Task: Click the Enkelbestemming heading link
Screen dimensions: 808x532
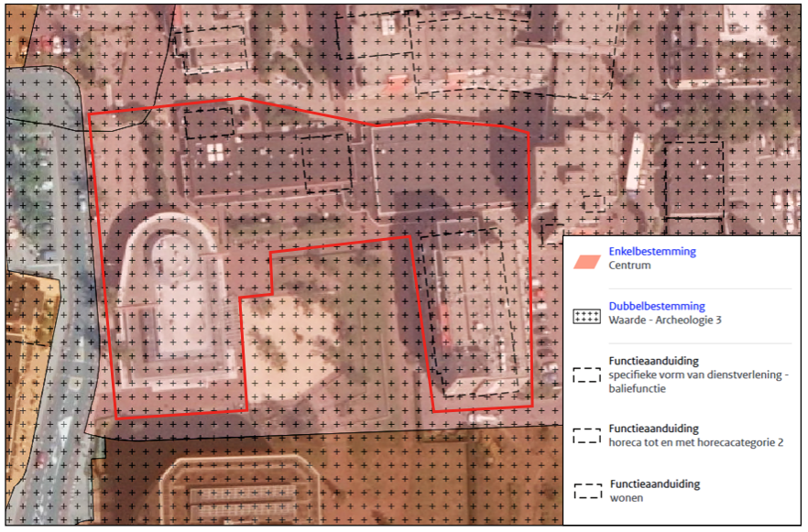Action: pos(652,251)
